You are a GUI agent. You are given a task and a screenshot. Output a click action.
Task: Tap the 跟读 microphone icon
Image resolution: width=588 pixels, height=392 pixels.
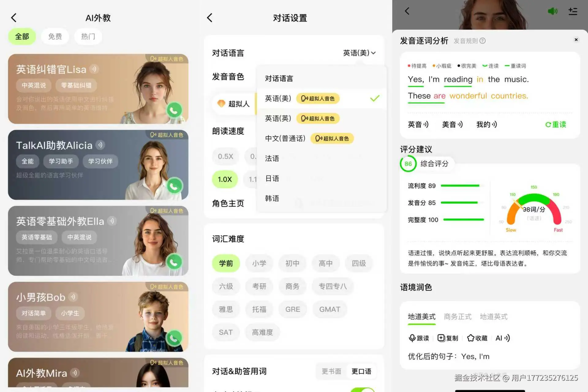click(412, 338)
